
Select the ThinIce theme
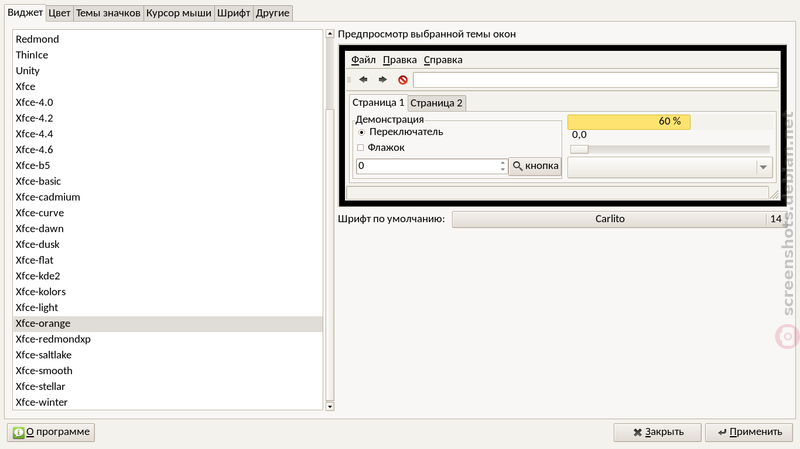click(x=168, y=55)
